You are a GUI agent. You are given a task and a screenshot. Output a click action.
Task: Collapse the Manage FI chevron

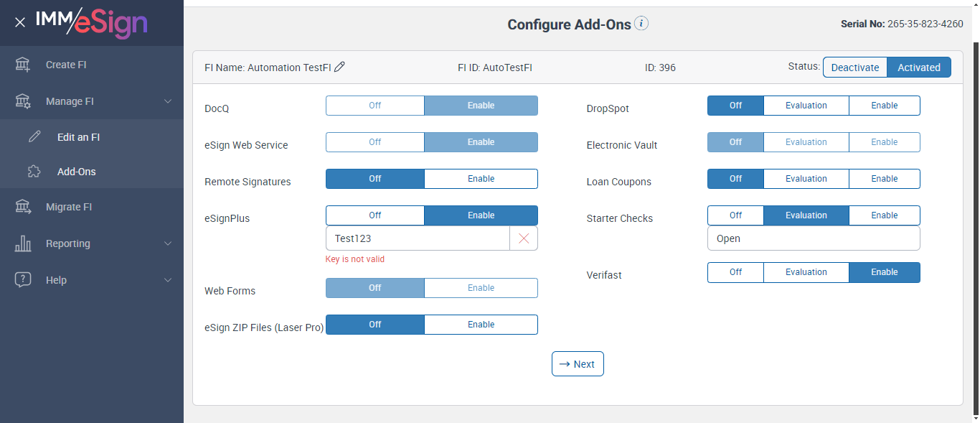(x=168, y=101)
